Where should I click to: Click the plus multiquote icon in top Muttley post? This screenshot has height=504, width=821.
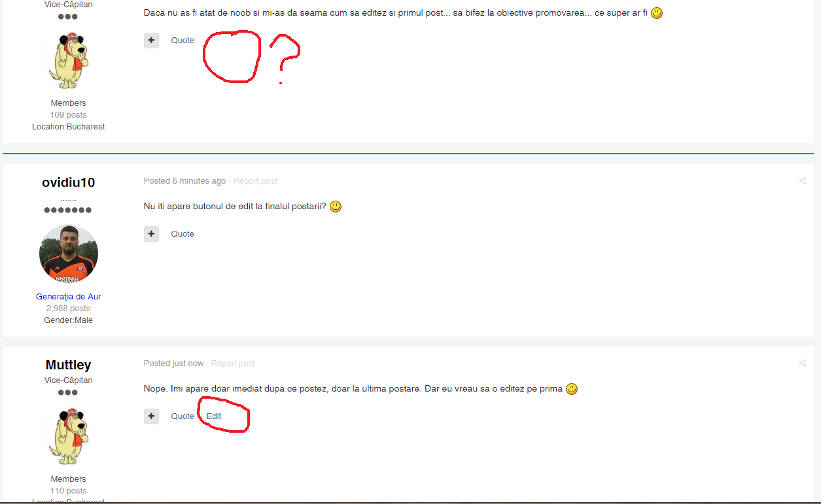click(x=151, y=41)
